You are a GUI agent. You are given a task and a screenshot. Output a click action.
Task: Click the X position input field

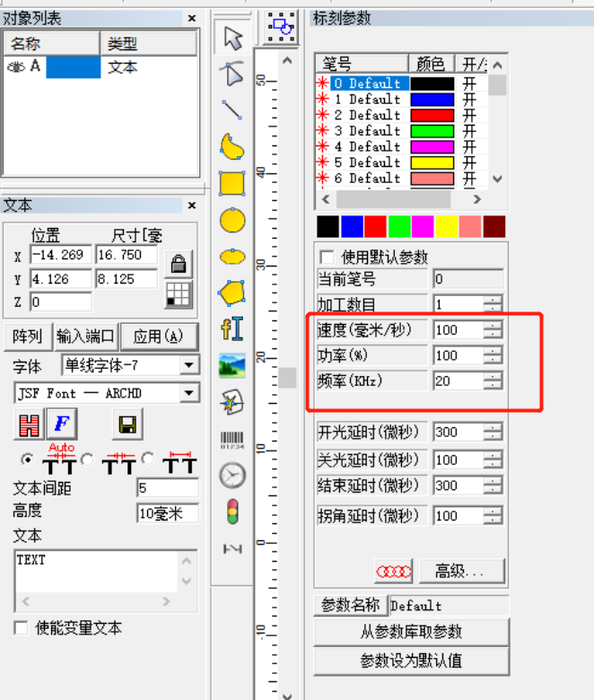61,255
